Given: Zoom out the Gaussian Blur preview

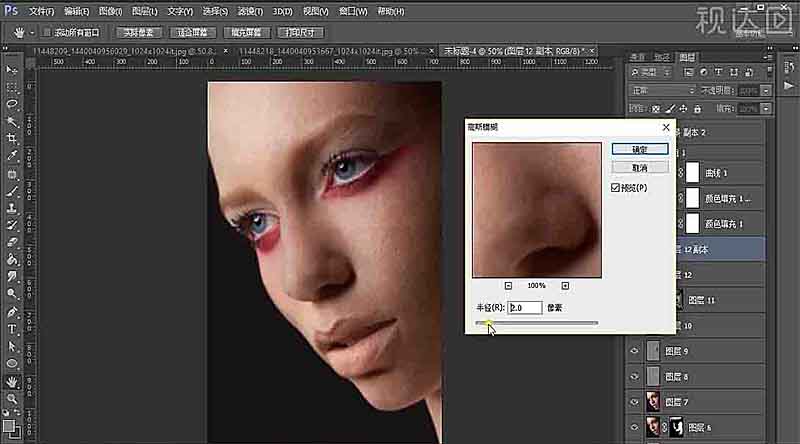Looking at the screenshot, I should pos(508,286).
